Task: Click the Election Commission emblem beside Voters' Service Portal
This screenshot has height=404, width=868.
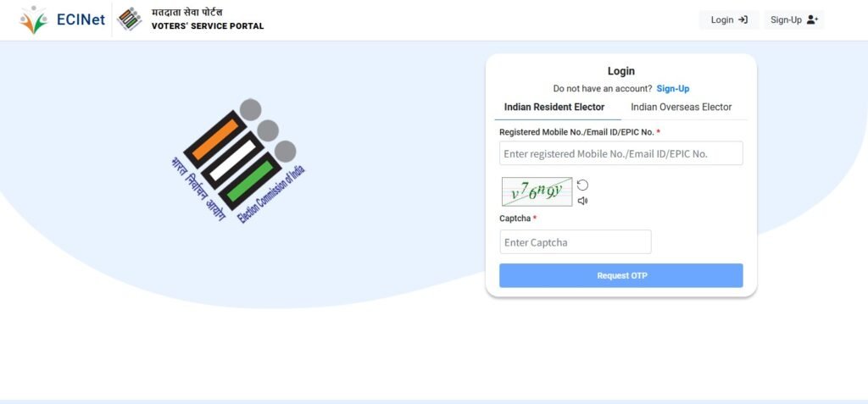Action: click(130, 19)
